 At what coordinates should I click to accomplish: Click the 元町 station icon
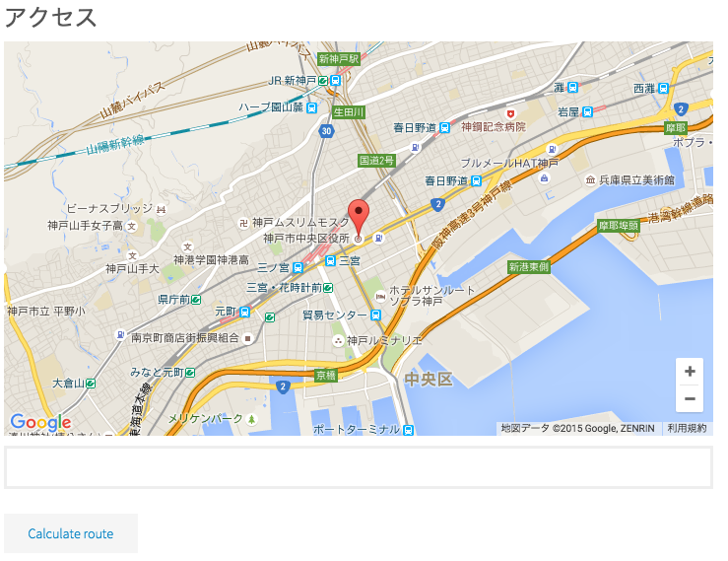click(245, 312)
